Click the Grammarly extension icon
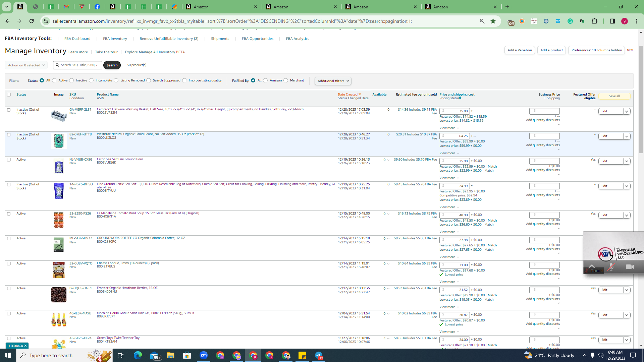 (570, 21)
